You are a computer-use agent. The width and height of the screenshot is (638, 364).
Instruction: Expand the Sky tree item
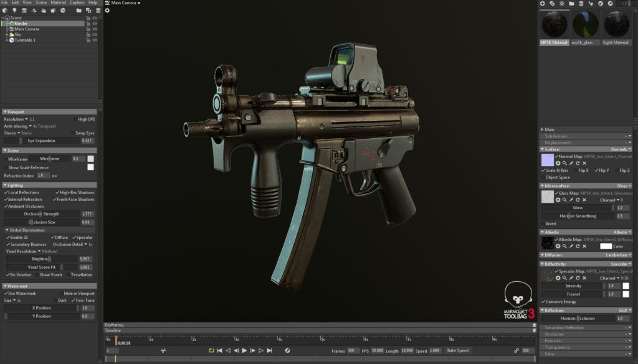click(x=6, y=34)
